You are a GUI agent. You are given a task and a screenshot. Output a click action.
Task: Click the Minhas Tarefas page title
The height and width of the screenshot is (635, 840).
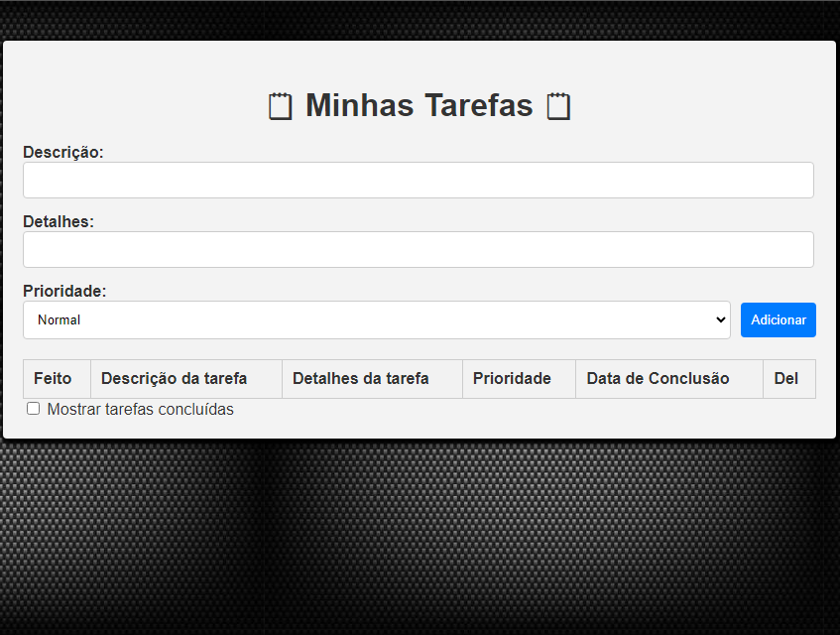click(418, 105)
